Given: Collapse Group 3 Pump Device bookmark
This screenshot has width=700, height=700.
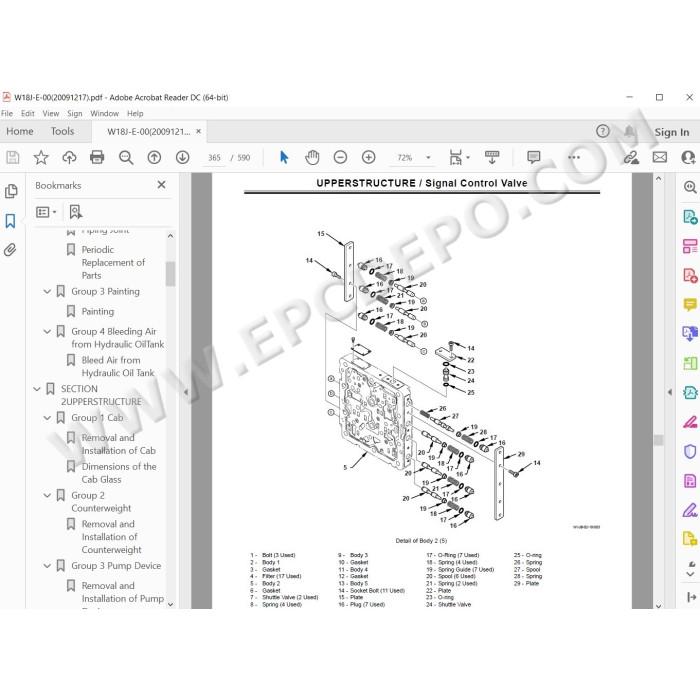Looking at the screenshot, I should 47,566.
